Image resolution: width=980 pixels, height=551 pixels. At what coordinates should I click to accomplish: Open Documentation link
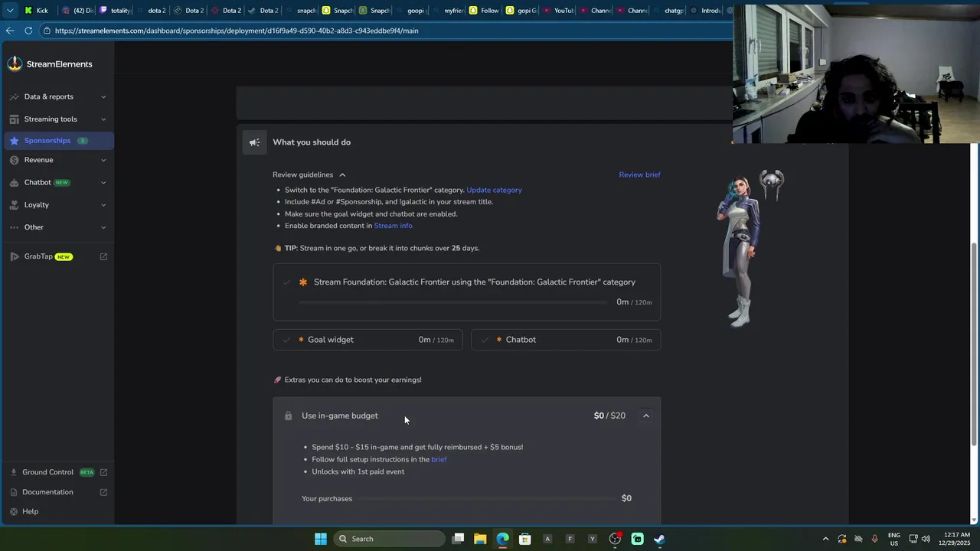[x=47, y=492]
